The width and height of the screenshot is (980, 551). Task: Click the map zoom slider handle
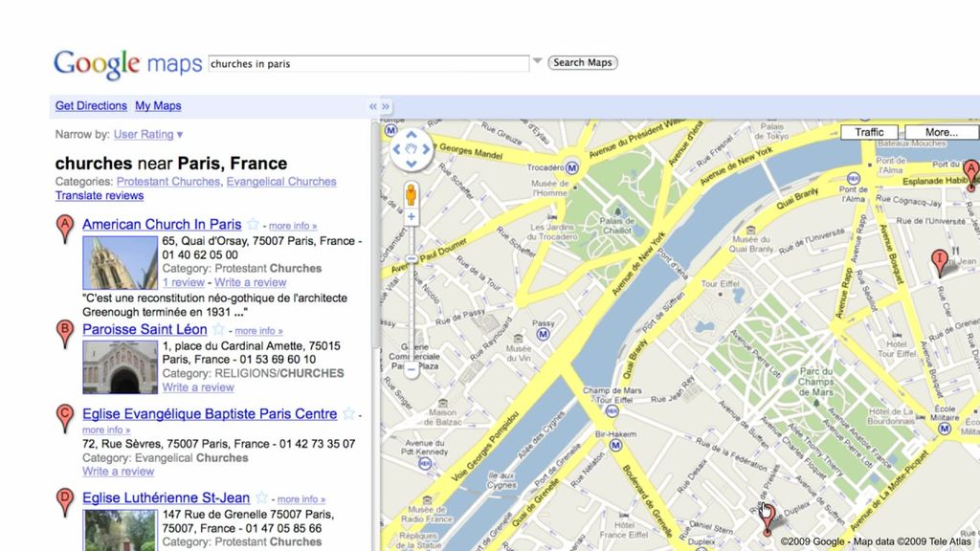click(x=412, y=258)
